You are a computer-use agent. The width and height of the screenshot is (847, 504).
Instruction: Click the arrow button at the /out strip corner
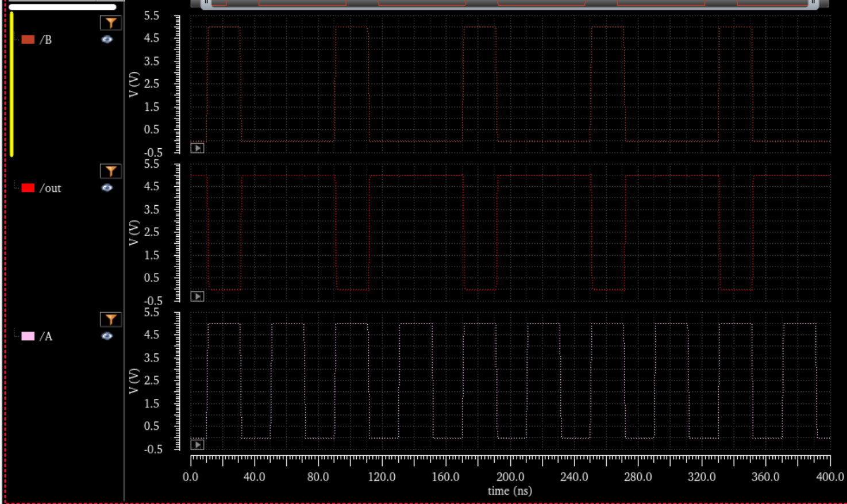[x=197, y=297]
